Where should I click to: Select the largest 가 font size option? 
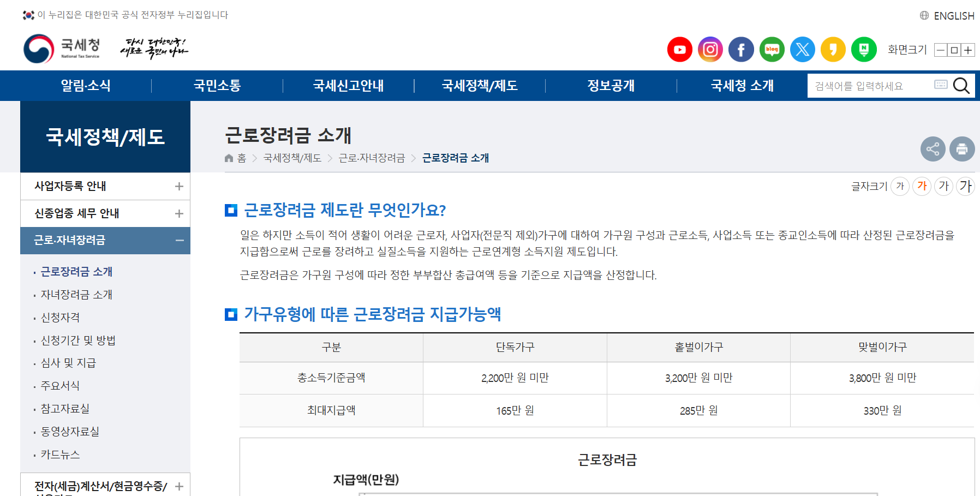pyautogui.click(x=965, y=186)
